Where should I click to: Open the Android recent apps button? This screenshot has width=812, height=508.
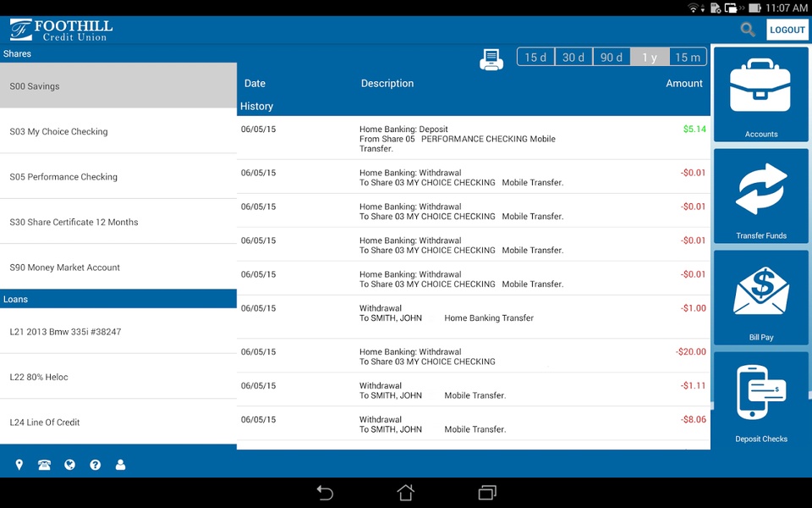[487, 492]
